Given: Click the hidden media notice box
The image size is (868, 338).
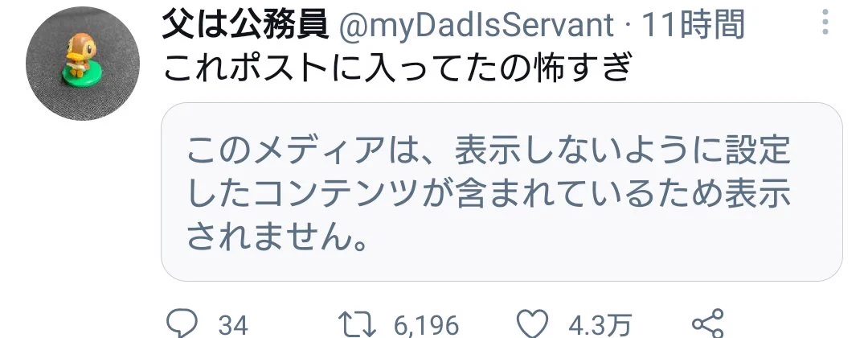Looking at the screenshot, I should [x=502, y=192].
